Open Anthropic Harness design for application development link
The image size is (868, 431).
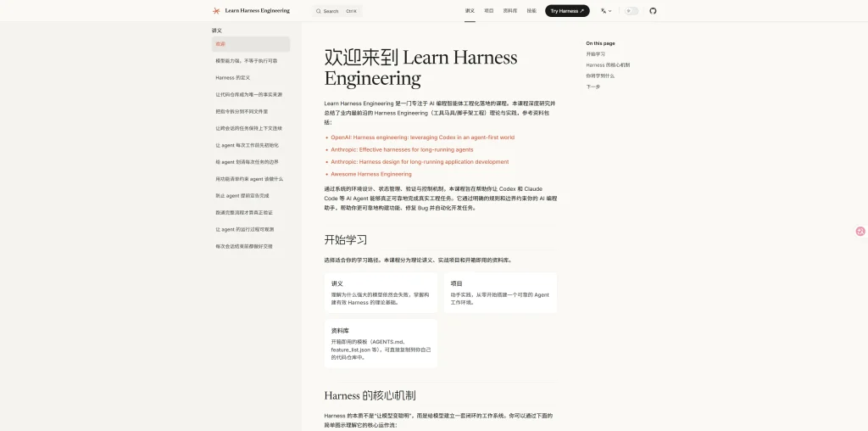point(420,162)
